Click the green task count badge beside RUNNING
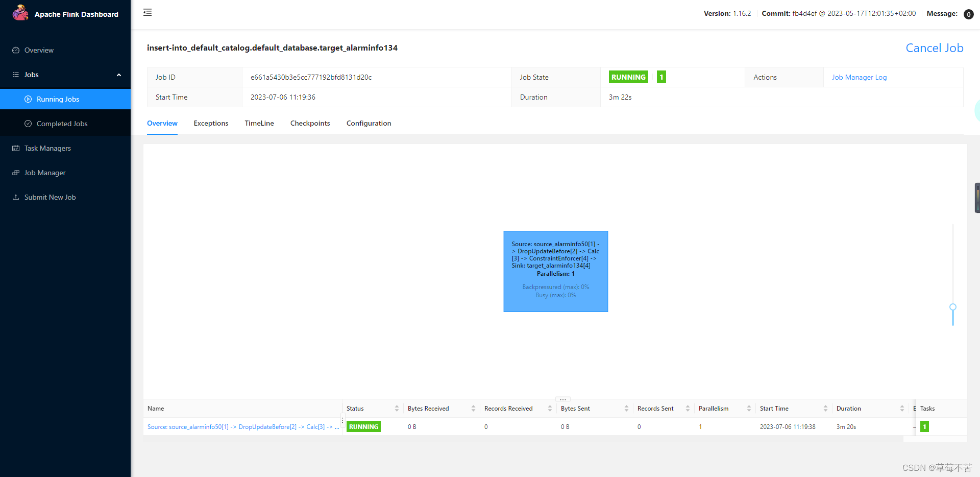980x477 pixels. tap(661, 77)
